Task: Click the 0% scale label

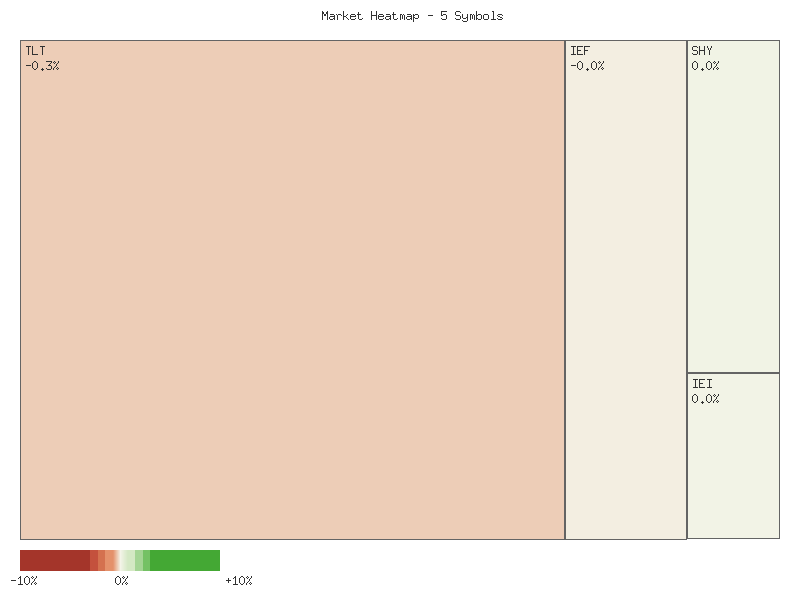Action: [x=122, y=580]
